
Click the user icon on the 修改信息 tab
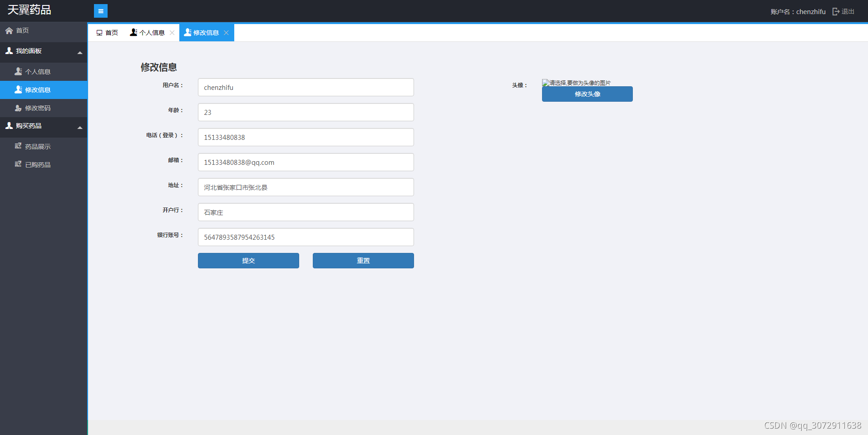187,32
